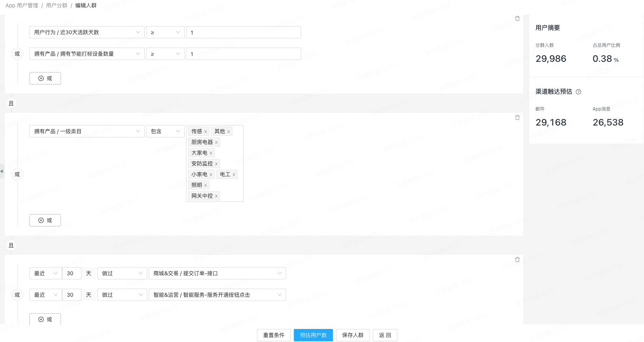Delete the first condition group via trash icon
The image size is (644, 342).
[x=517, y=18]
